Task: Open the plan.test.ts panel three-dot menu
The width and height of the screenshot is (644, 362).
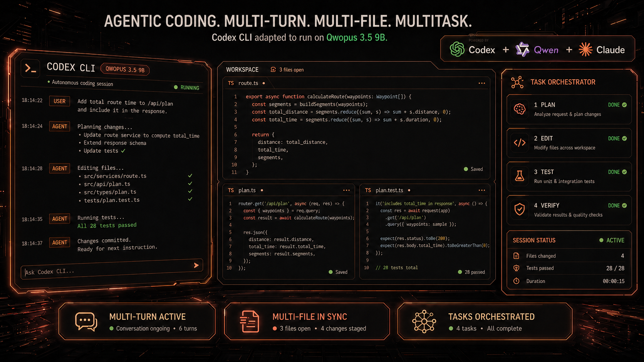Action: click(482, 190)
